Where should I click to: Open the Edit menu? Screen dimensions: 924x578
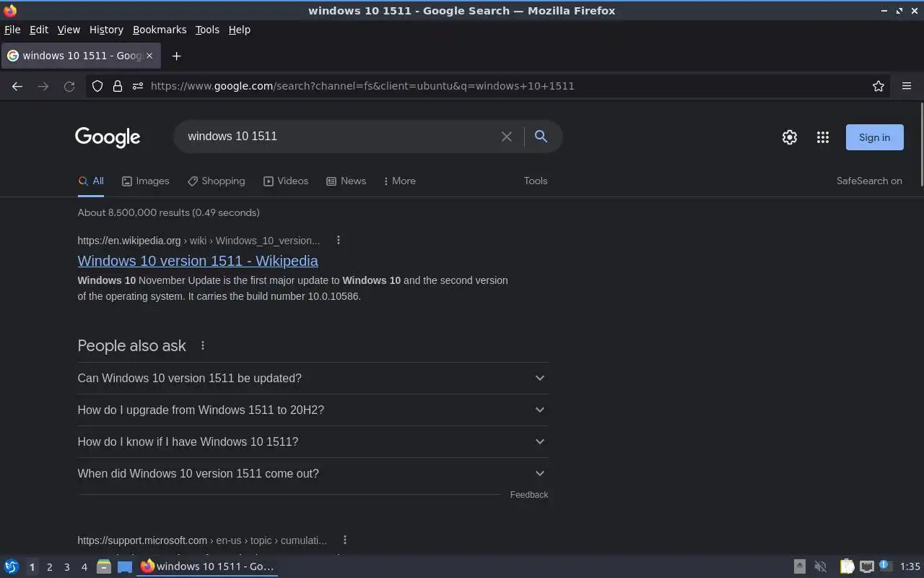point(39,30)
